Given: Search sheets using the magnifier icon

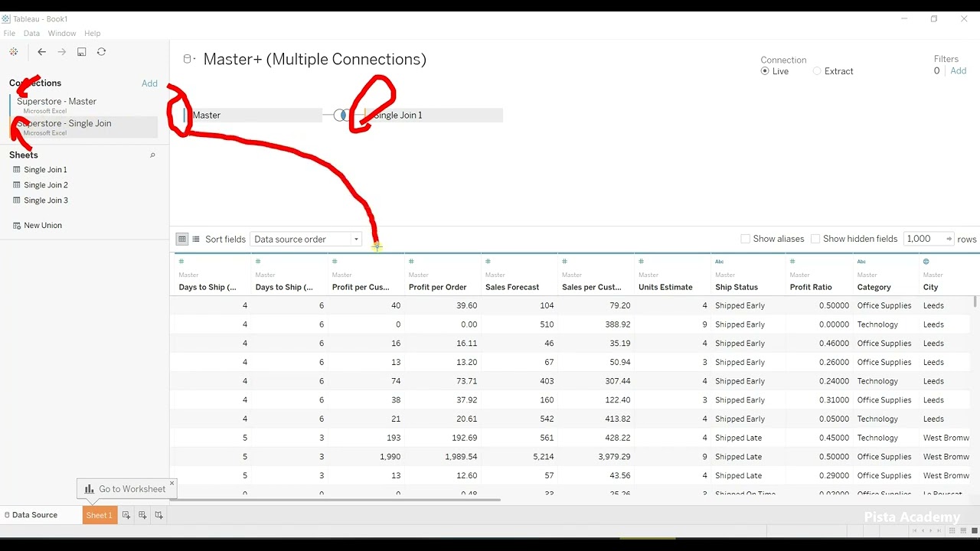Looking at the screenshot, I should point(152,155).
